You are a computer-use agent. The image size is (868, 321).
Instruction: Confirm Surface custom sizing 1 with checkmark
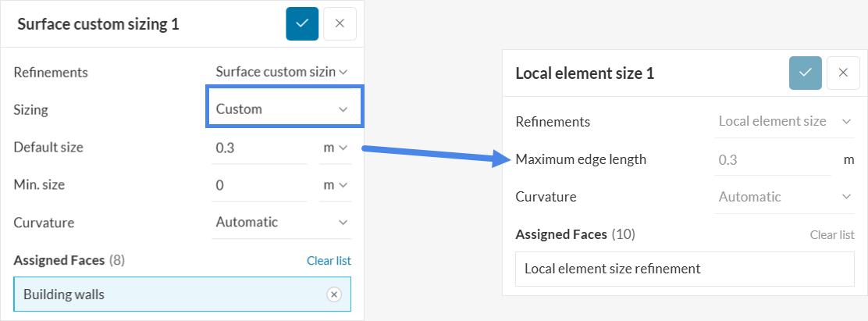[x=302, y=23]
